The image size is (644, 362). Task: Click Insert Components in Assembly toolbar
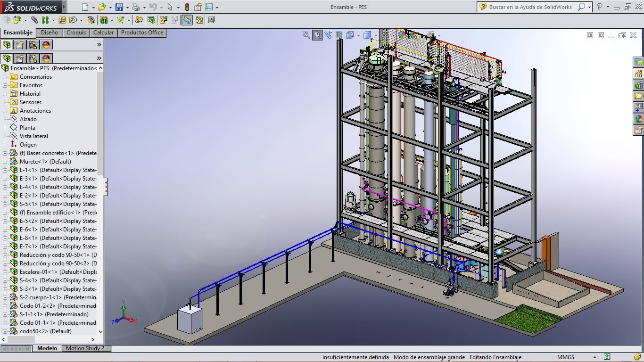pyautogui.click(x=17, y=20)
